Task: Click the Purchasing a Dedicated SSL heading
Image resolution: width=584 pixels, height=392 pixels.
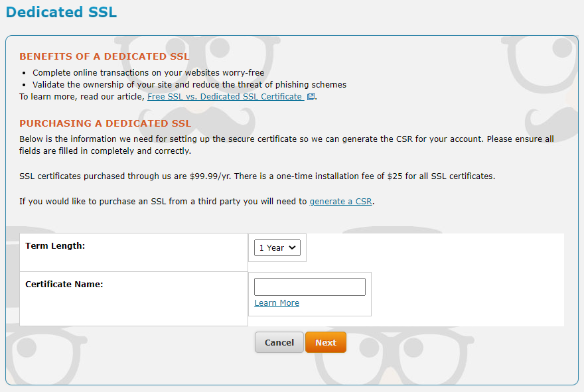Action: coord(105,123)
